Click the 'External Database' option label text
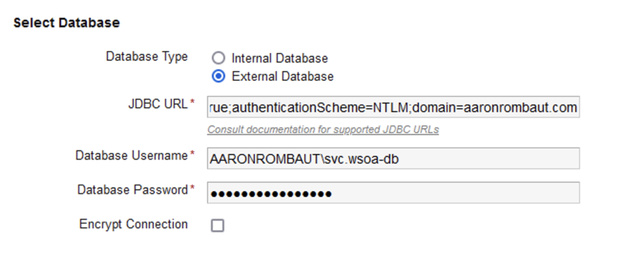This screenshot has height=266, width=644. pyautogui.click(x=282, y=77)
